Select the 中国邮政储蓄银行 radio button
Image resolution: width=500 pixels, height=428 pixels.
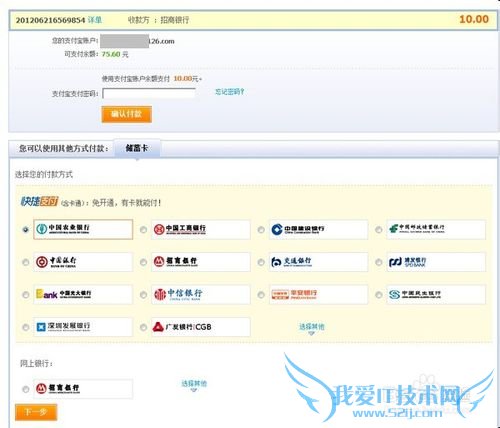pyautogui.click(x=379, y=230)
